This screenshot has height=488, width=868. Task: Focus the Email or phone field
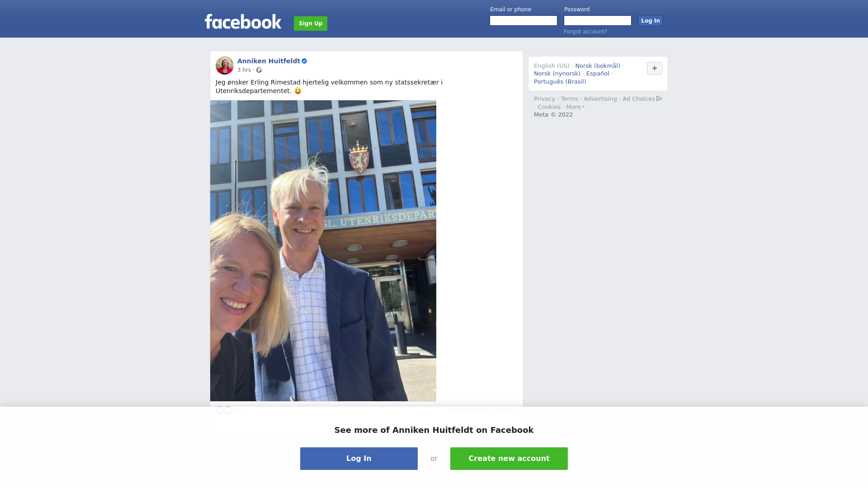[524, 21]
